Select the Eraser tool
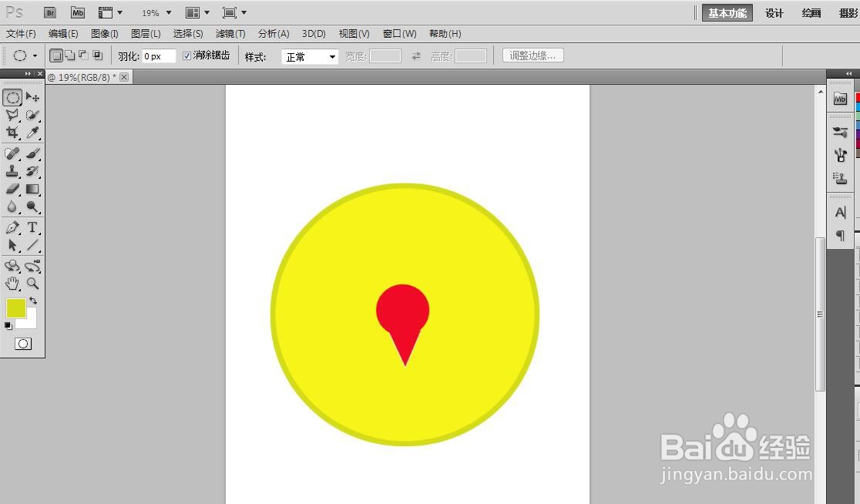The height and width of the screenshot is (504, 860). pyautogui.click(x=12, y=190)
